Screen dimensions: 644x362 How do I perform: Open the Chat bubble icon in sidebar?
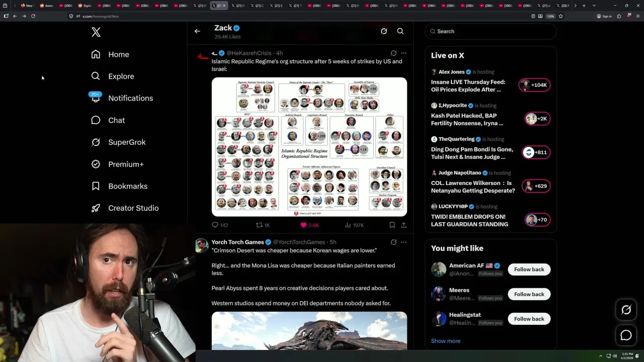(x=96, y=120)
